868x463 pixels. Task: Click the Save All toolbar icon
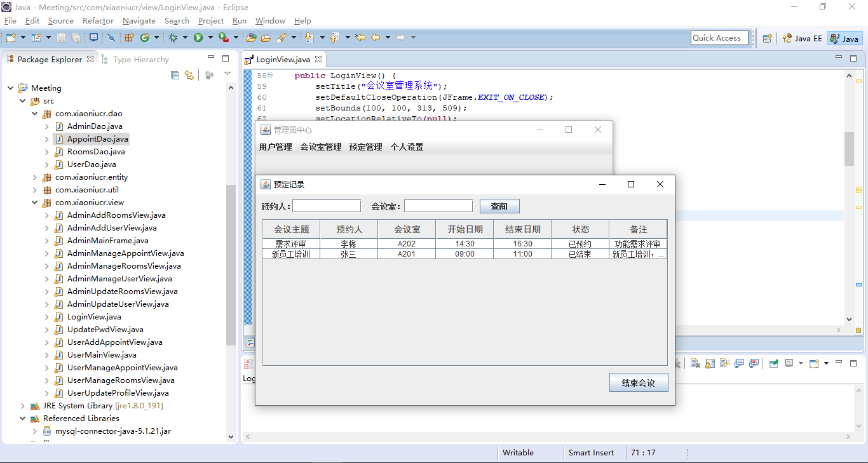pyautogui.click(x=76, y=37)
